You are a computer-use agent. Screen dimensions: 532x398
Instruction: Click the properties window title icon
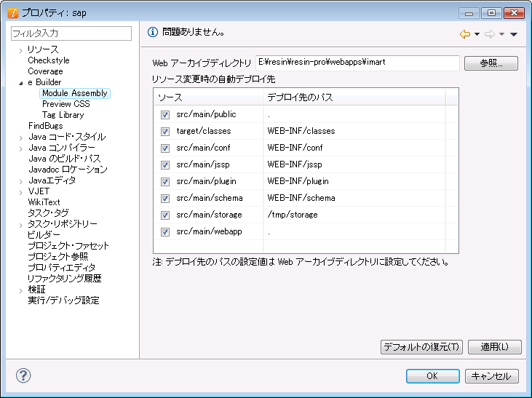(13, 13)
